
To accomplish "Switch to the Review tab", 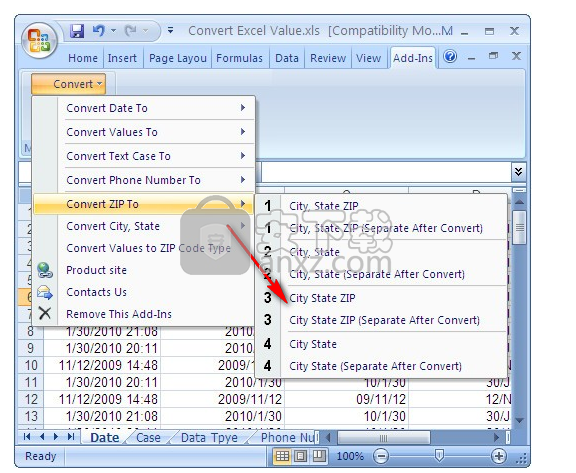I will point(328,58).
